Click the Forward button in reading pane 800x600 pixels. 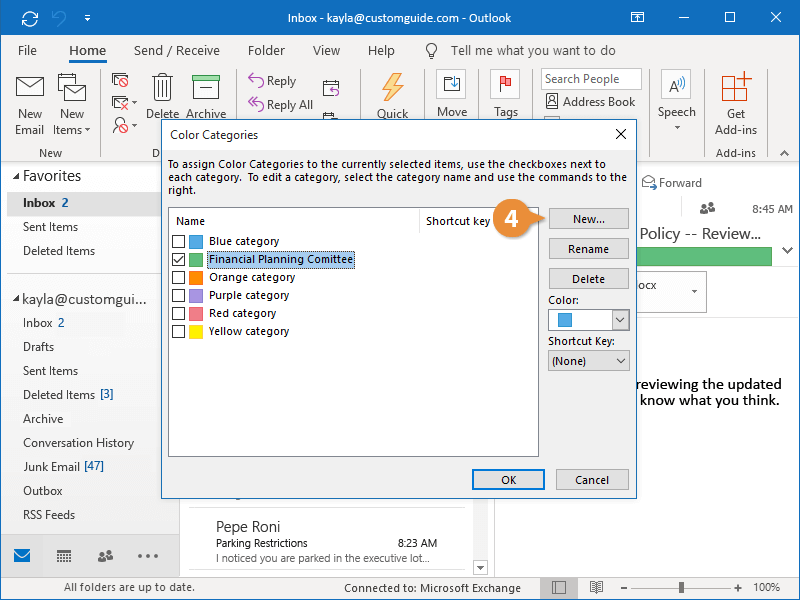tap(671, 183)
